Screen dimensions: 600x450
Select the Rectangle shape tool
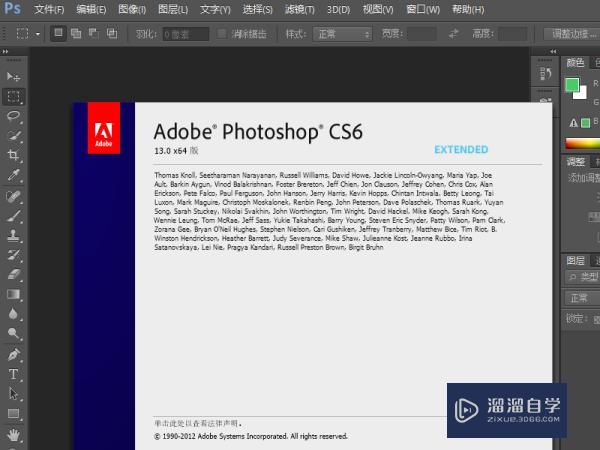(14, 414)
